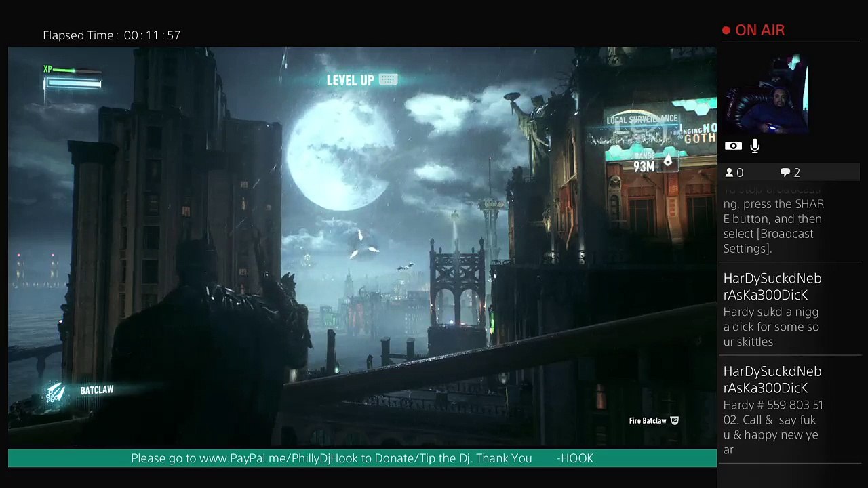868x488 pixels.
Task: Click the 93M range readout
Action: [644, 167]
